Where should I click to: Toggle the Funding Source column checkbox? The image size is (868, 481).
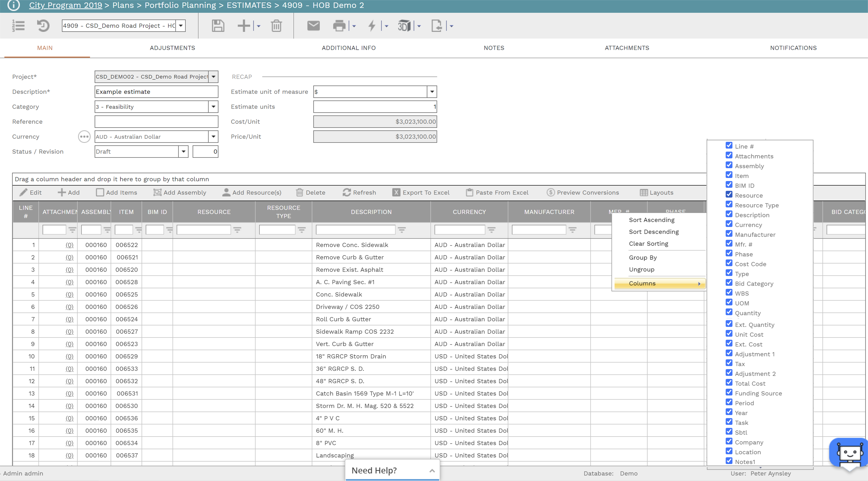[x=729, y=392]
